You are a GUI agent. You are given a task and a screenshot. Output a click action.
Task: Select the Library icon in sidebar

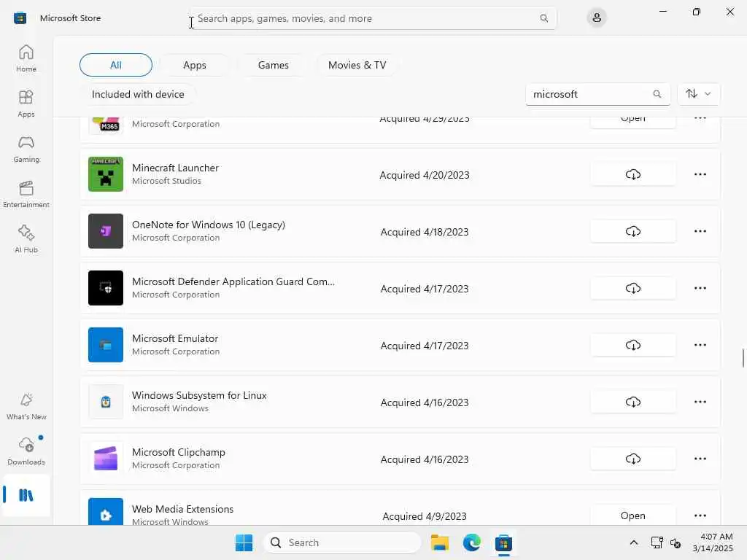26,495
